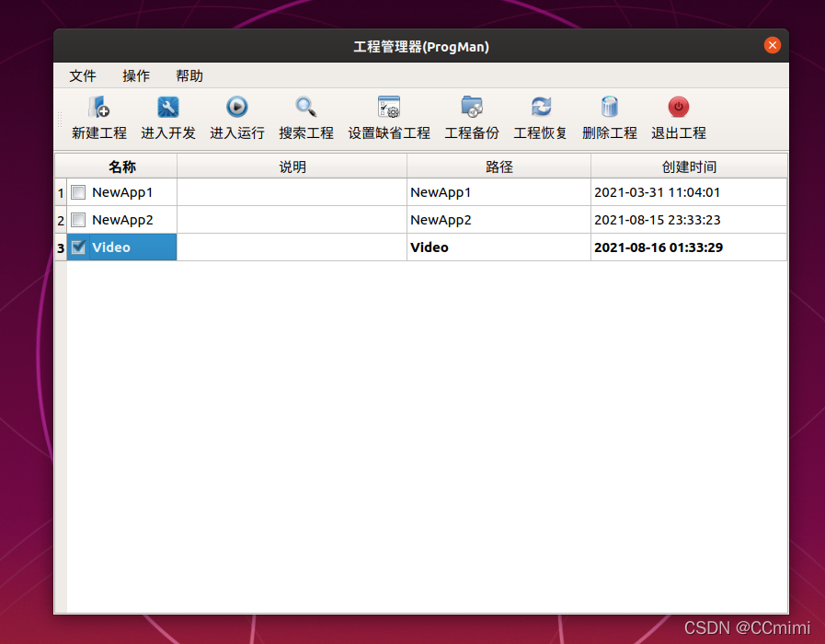Image resolution: width=825 pixels, height=644 pixels.
Task: Open Enter Development (进入开发) wrench icon
Action: pos(167,107)
